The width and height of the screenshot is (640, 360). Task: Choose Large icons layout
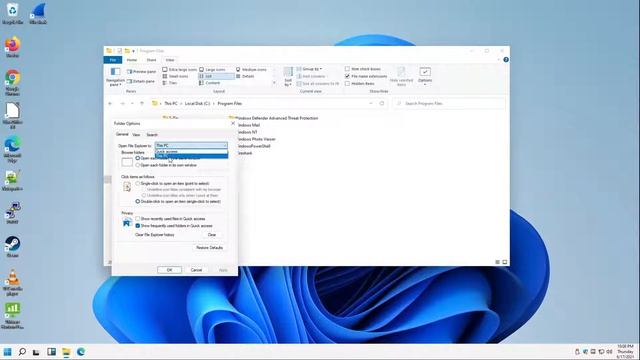[212, 70]
